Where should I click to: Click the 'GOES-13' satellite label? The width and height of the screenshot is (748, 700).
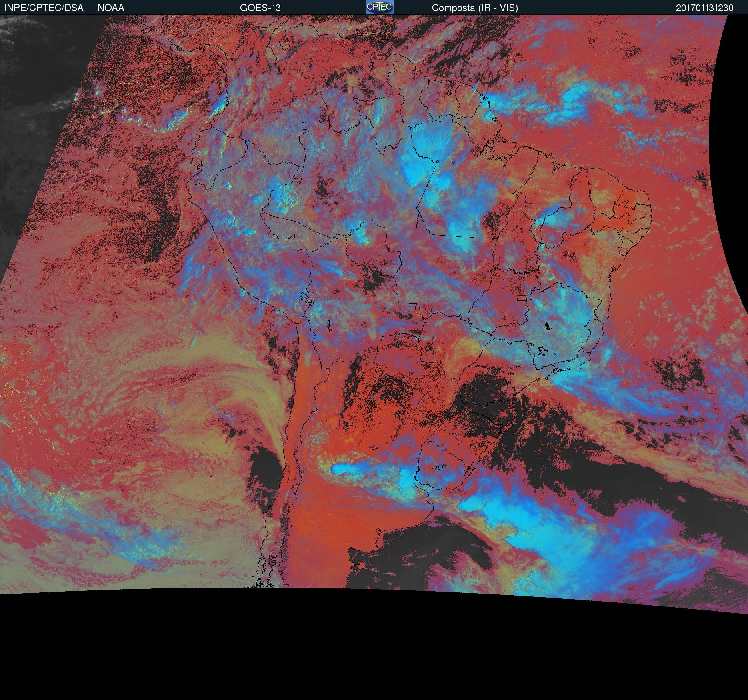[x=260, y=8]
